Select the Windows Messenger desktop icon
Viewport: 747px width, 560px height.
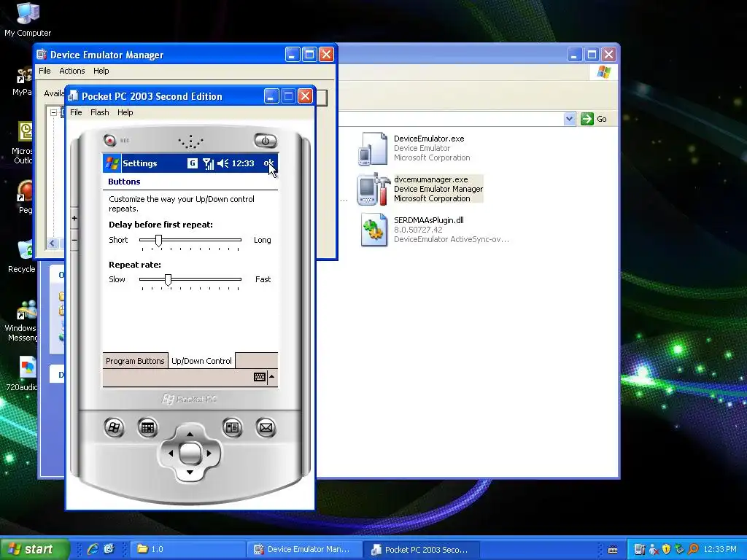pos(21,322)
